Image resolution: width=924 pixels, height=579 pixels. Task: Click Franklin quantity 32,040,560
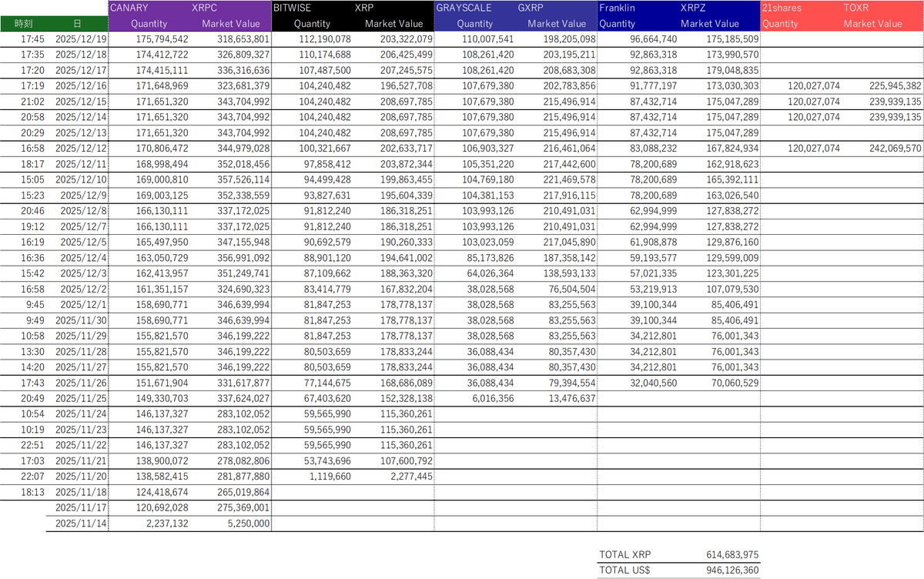point(653,383)
